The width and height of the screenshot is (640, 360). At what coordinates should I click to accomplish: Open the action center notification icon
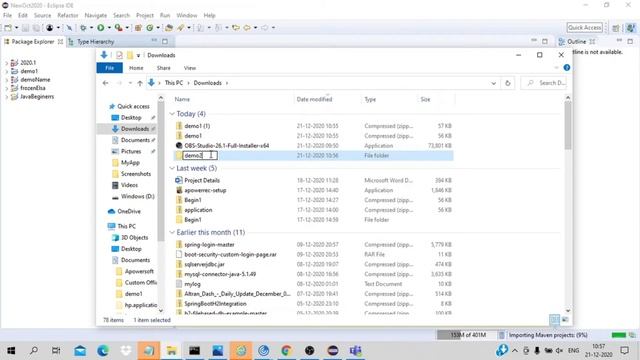point(624,350)
